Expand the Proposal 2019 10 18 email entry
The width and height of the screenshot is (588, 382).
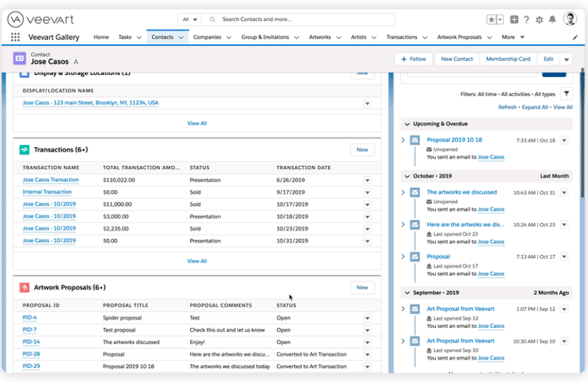(x=403, y=140)
